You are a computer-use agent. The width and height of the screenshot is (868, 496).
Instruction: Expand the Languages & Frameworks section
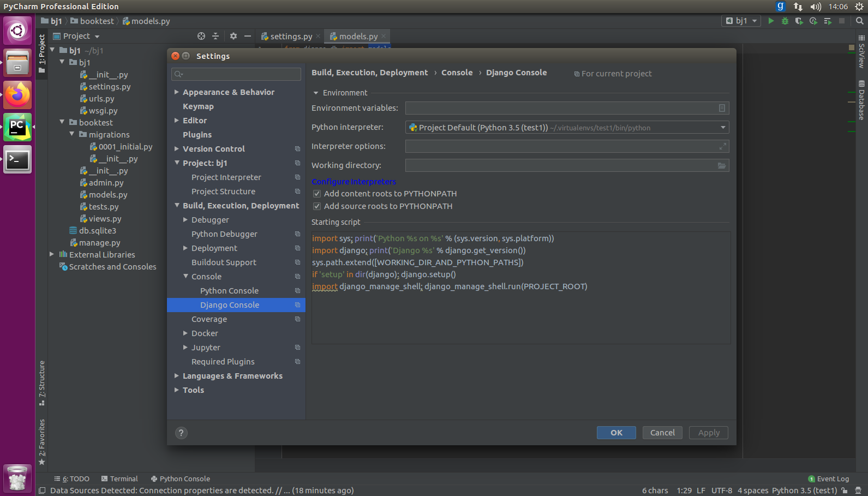(x=177, y=376)
